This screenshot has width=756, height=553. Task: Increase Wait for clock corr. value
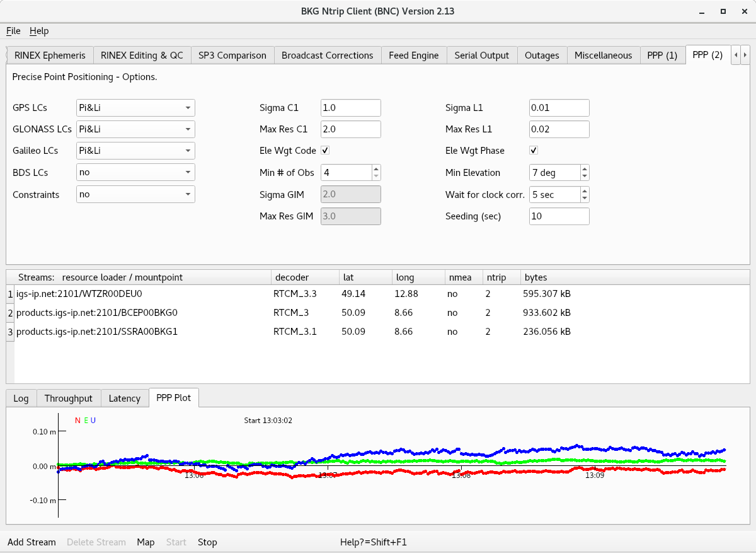pyautogui.click(x=585, y=191)
